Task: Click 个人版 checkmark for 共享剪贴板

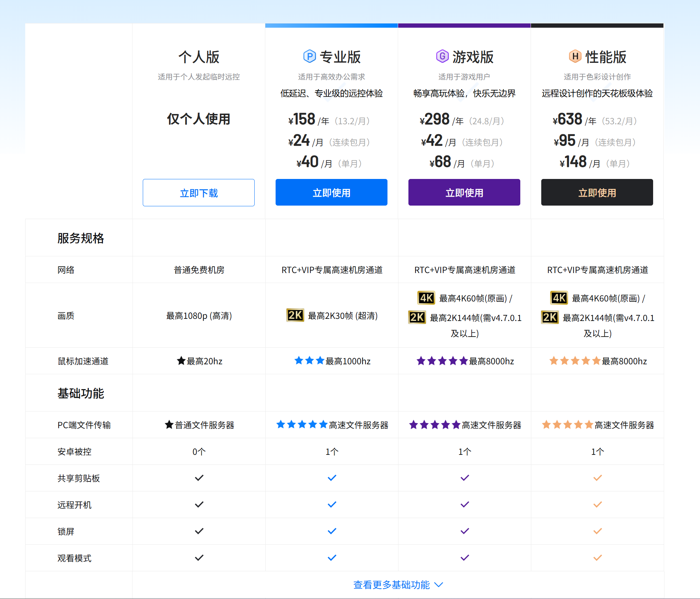Action: [199, 478]
